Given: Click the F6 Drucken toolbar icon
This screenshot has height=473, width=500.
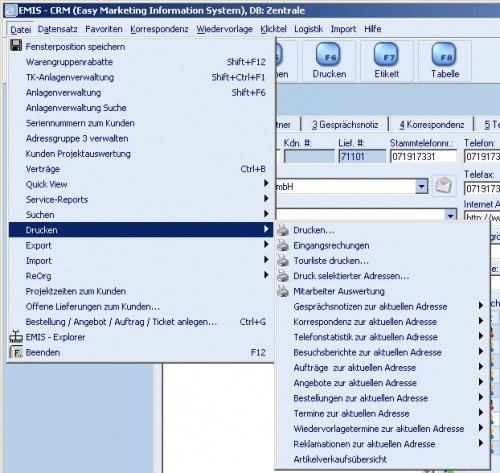Looking at the screenshot, I should click(x=328, y=55).
